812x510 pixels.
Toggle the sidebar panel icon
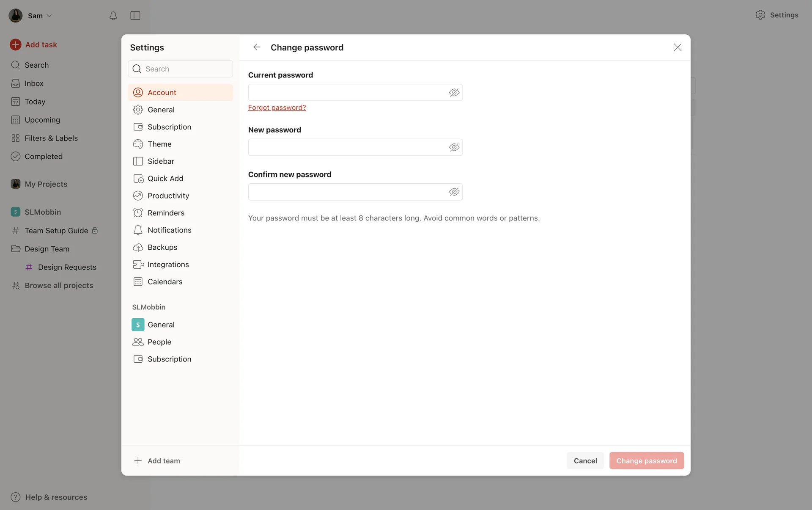coord(135,16)
